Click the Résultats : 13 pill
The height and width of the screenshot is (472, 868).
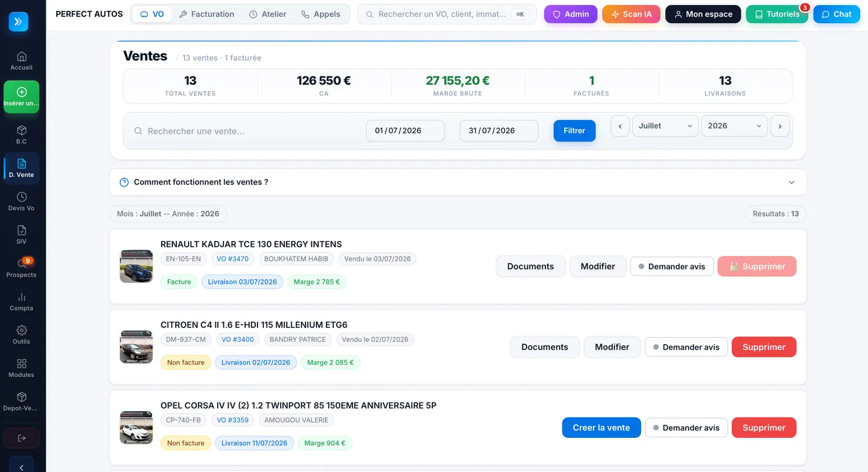[775, 214]
